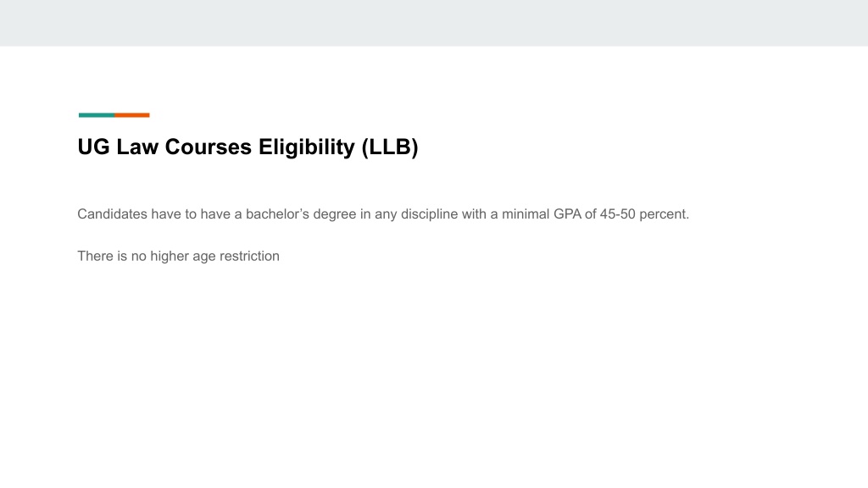This screenshot has height=488, width=868.
Task: Click the word 'Courses' in the heading
Action: (x=209, y=147)
